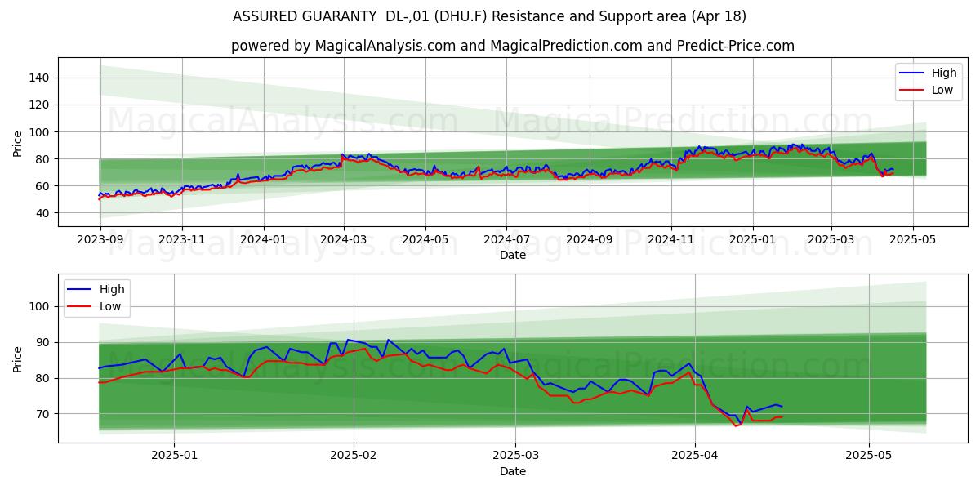980x490 pixels.
Task: Click 'High' in the top chart legend
Action: click(943, 73)
